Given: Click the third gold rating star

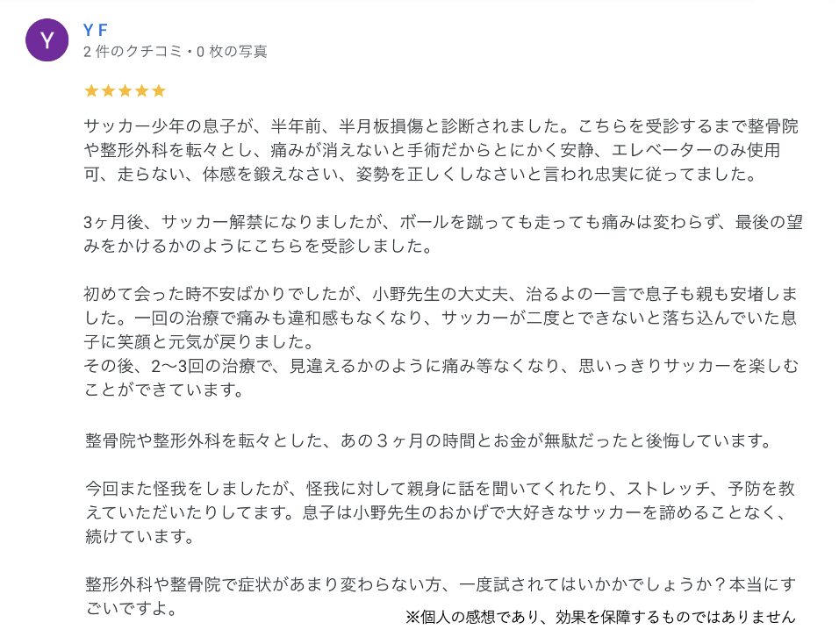Looking at the screenshot, I should coord(125,90).
